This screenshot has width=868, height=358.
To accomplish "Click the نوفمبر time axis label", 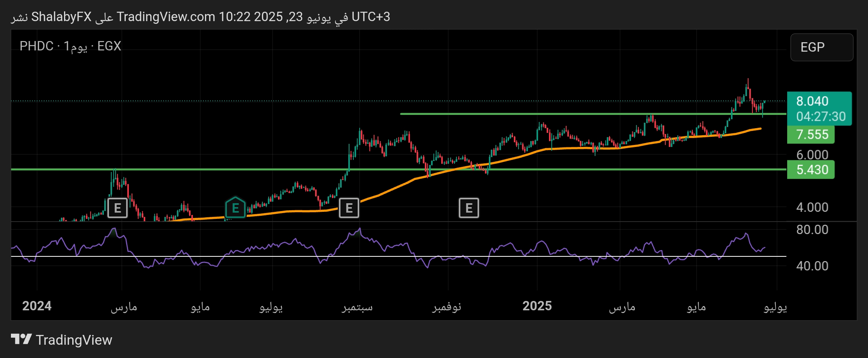I will [x=447, y=307].
